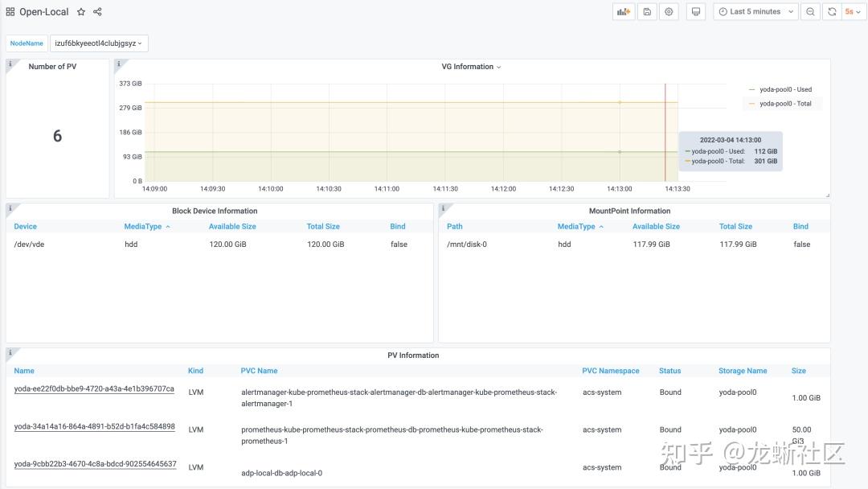
Task: Share the Open-Local dashboard
Action: pos(97,11)
